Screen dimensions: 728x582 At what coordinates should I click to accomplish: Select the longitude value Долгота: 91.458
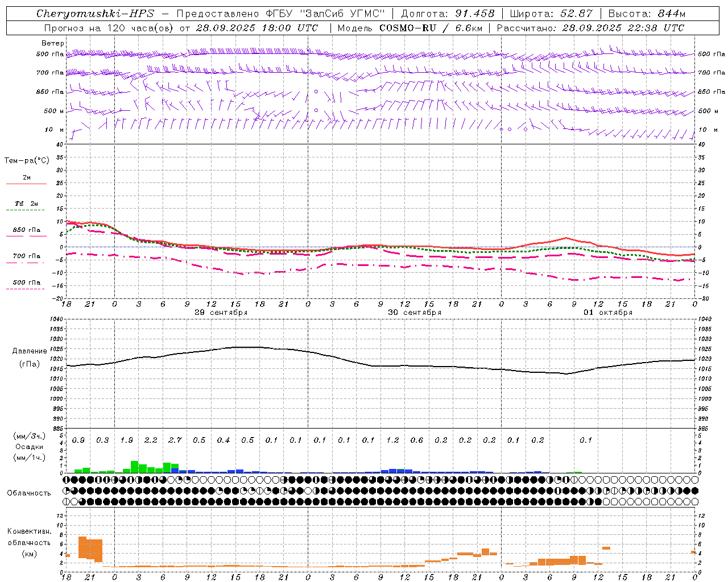(x=448, y=14)
